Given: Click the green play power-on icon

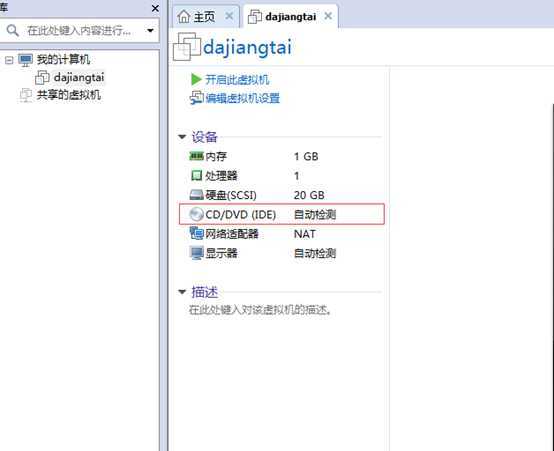Looking at the screenshot, I should pos(196,79).
